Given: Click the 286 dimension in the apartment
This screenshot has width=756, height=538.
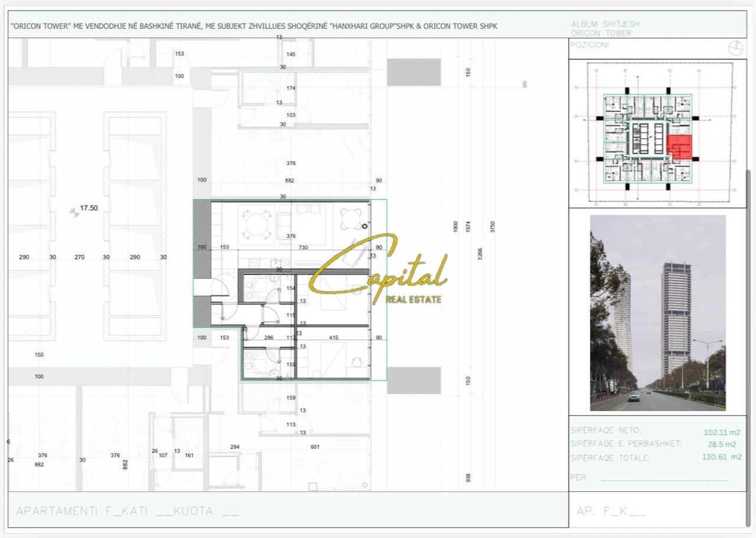Looking at the screenshot, I should pos(269,338).
